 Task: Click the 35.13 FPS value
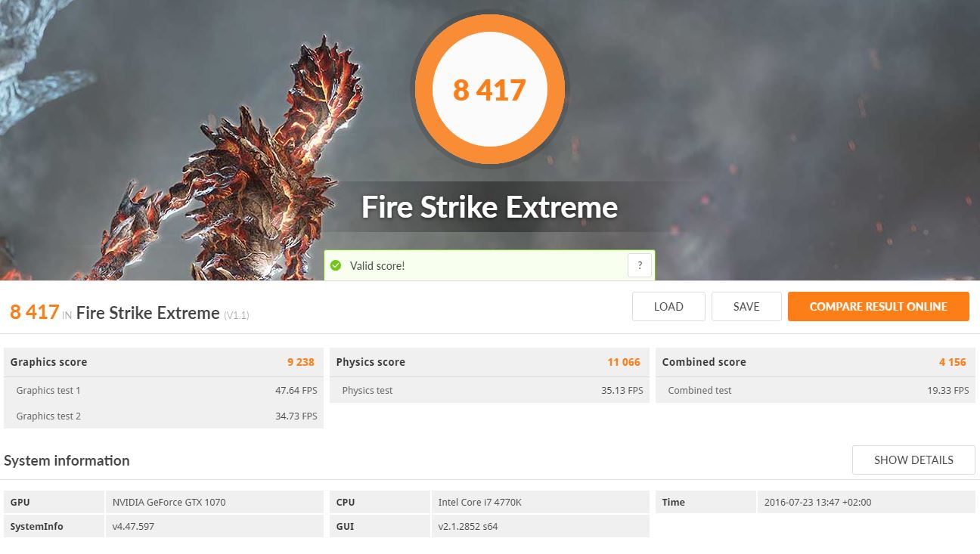tap(622, 391)
